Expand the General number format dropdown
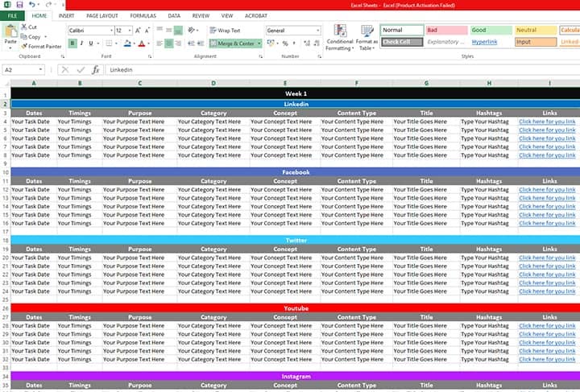 (317, 31)
